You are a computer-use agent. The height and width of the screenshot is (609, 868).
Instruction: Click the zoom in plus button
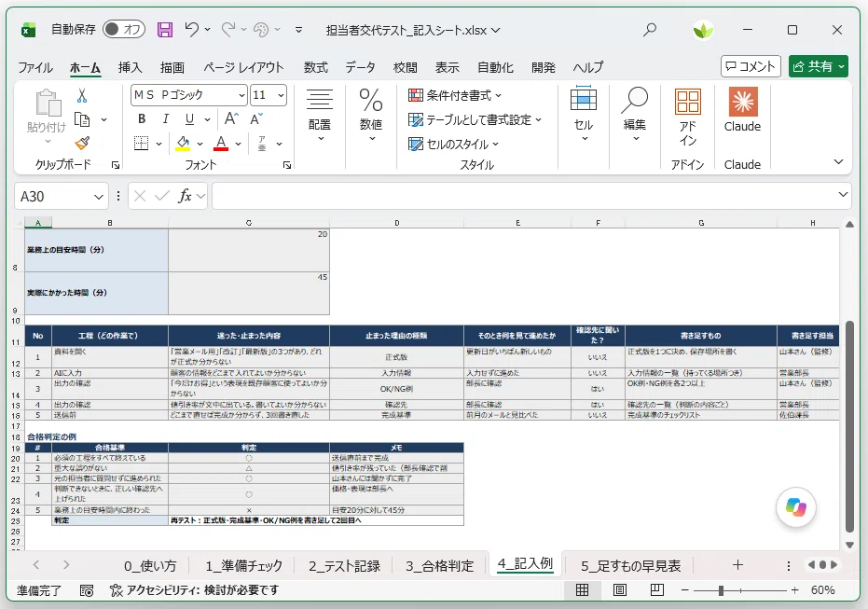(x=795, y=590)
